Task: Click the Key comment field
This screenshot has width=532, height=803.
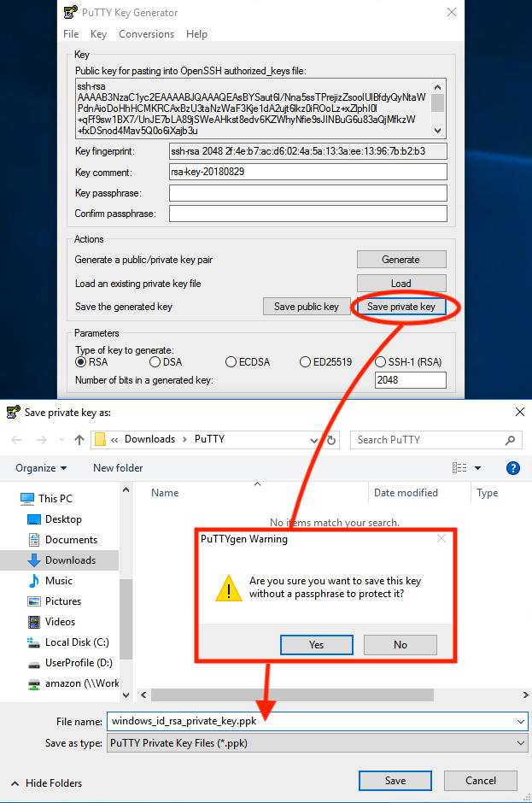Action: [307, 172]
